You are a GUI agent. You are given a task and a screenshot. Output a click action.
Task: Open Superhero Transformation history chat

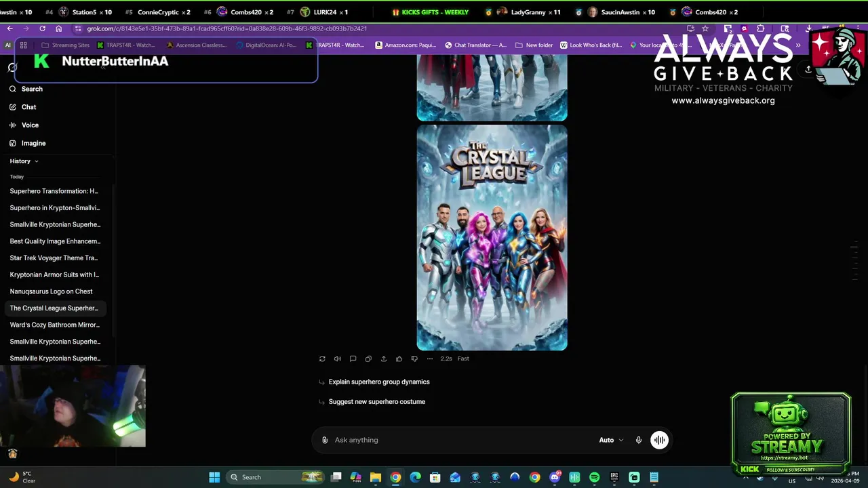click(54, 191)
